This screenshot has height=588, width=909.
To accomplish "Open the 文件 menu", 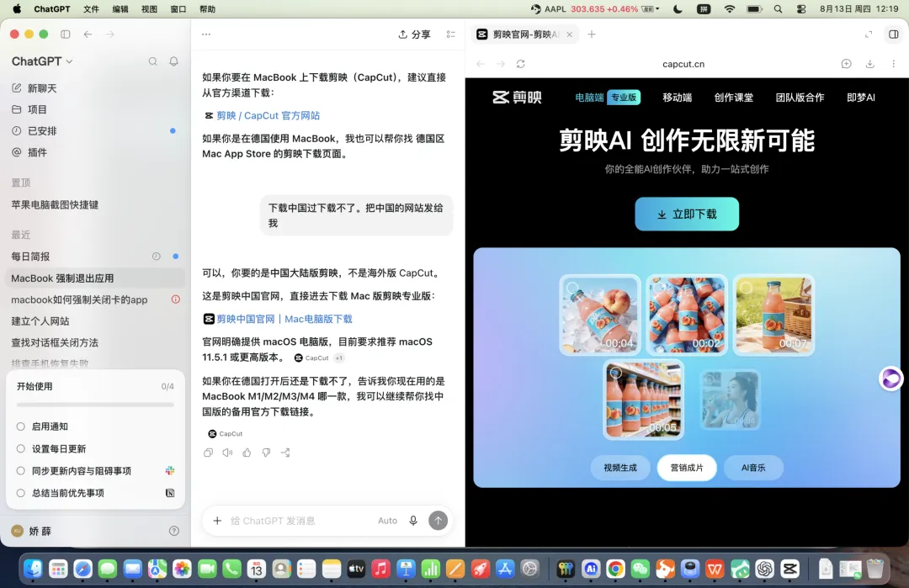I will coord(91,9).
